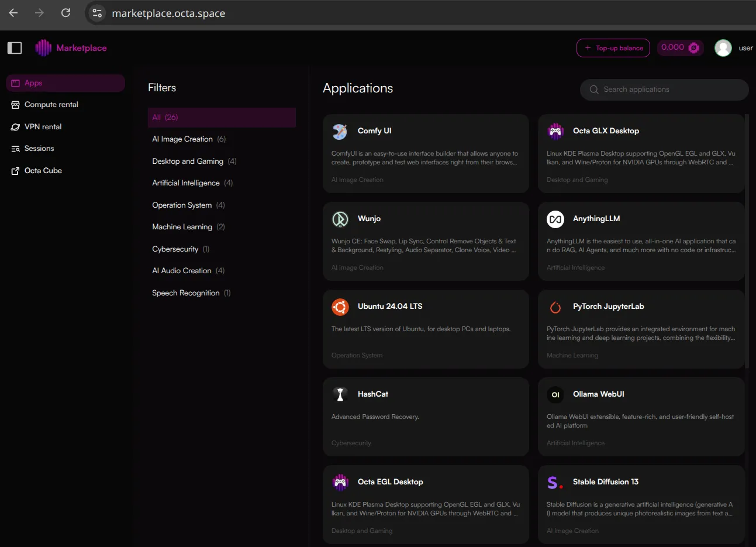Click the HashCat card title
This screenshot has height=547, width=756.
pyautogui.click(x=373, y=394)
